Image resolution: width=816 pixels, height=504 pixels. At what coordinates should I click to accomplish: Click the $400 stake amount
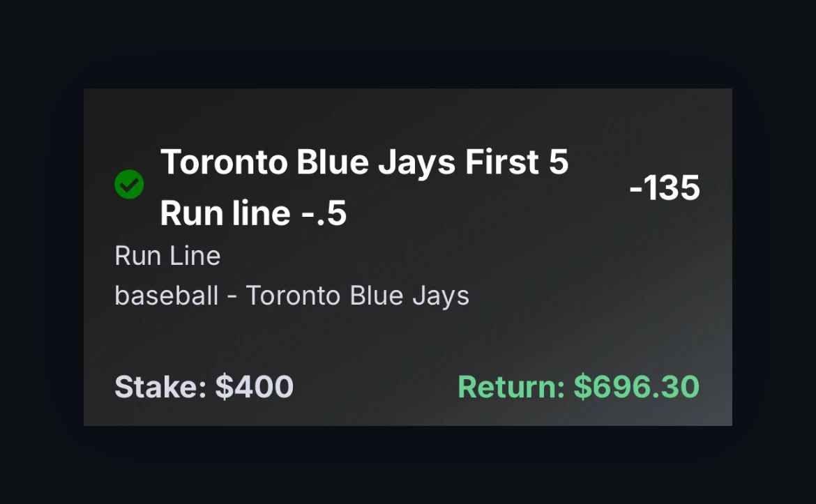(x=255, y=387)
